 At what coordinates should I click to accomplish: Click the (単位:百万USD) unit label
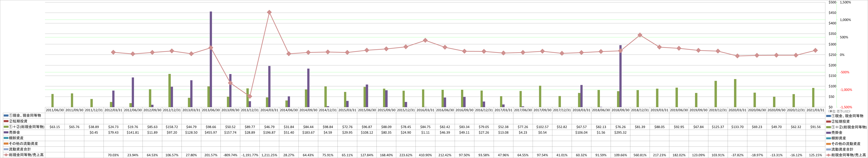[839, 111]
